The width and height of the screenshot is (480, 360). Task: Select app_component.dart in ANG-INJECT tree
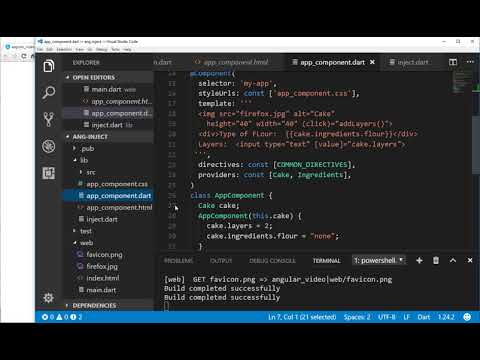pyautogui.click(x=109, y=196)
